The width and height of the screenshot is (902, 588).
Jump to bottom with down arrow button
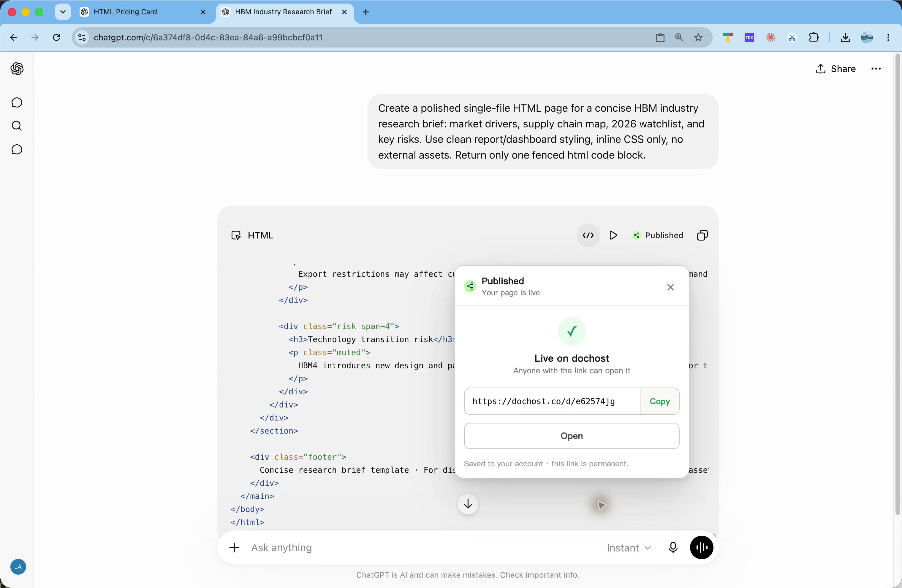coord(468,503)
